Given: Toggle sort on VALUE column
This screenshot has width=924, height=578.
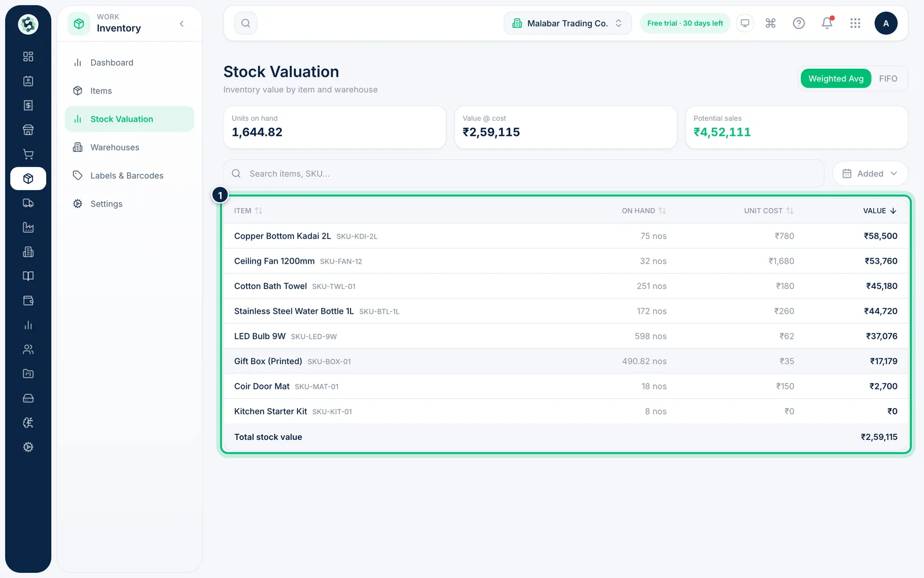Looking at the screenshot, I should click(x=880, y=210).
